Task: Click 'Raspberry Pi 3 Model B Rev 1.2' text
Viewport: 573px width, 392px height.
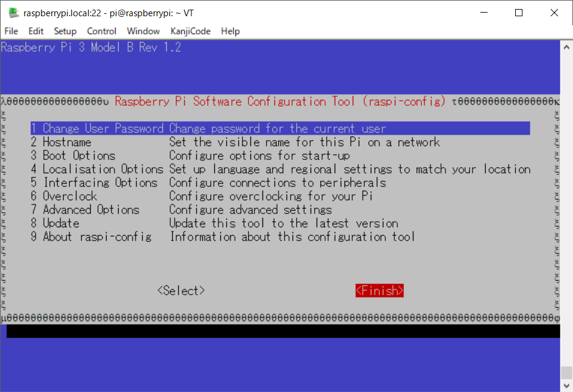Action: [91, 47]
